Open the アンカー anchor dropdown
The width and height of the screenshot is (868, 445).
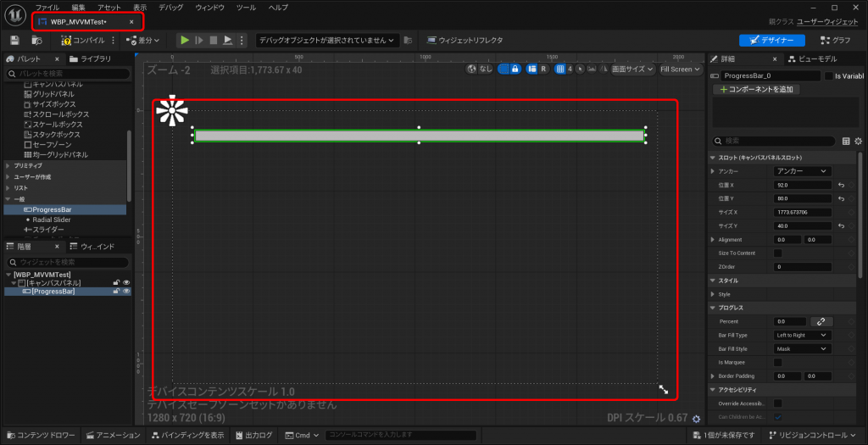tap(801, 171)
